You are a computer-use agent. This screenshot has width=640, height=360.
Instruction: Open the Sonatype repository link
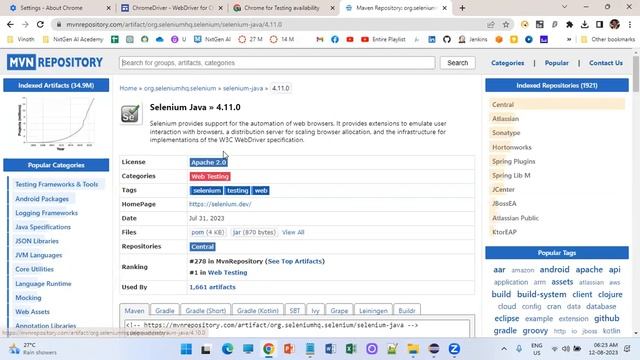point(506,133)
